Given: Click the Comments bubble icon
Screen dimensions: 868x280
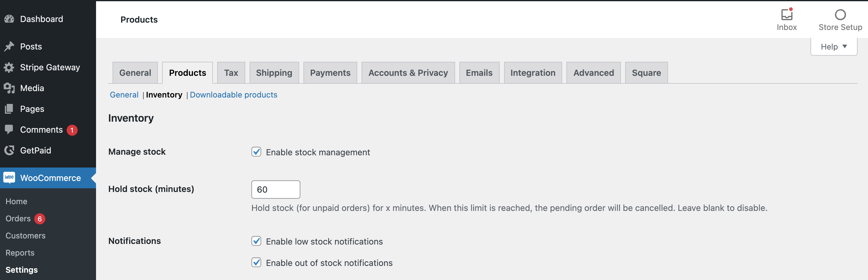Looking at the screenshot, I should click(x=9, y=129).
